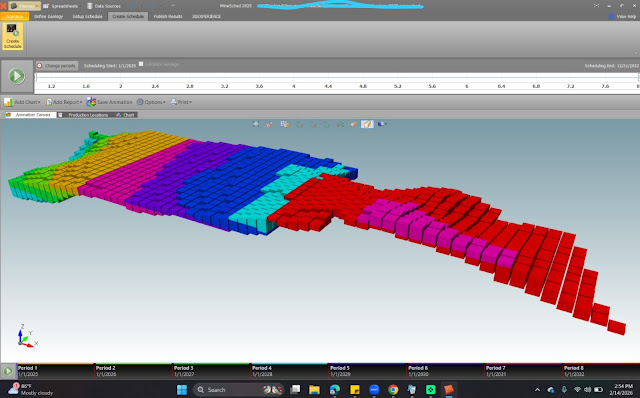
Task: Select Period 1 marker dated 1/1/2025
Action: click(28, 371)
